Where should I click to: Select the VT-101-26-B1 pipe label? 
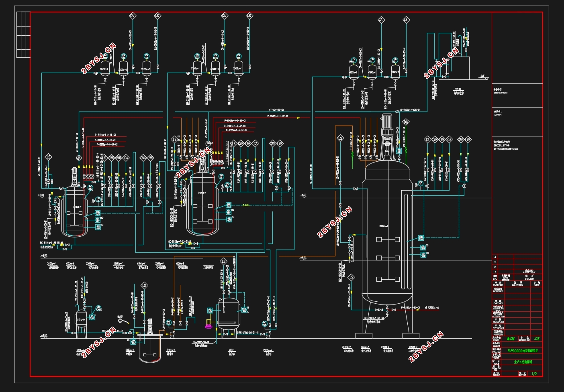click(276, 110)
